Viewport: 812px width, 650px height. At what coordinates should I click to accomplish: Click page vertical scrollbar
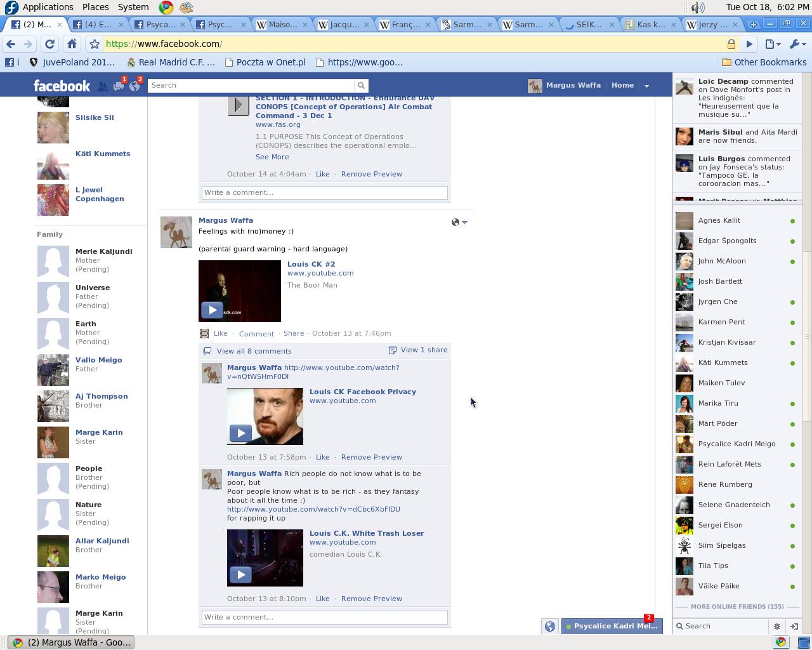808,336
